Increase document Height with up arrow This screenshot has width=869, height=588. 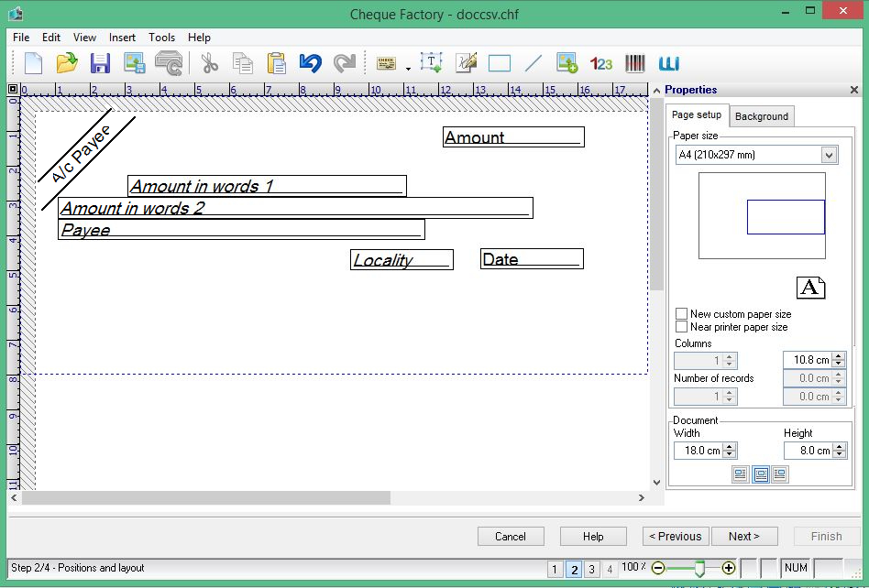(x=840, y=447)
